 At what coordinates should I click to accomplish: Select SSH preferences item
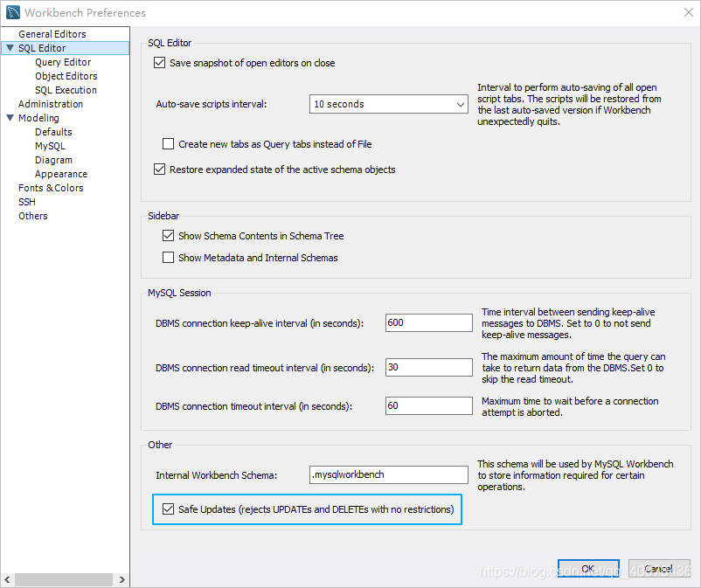[x=27, y=202]
